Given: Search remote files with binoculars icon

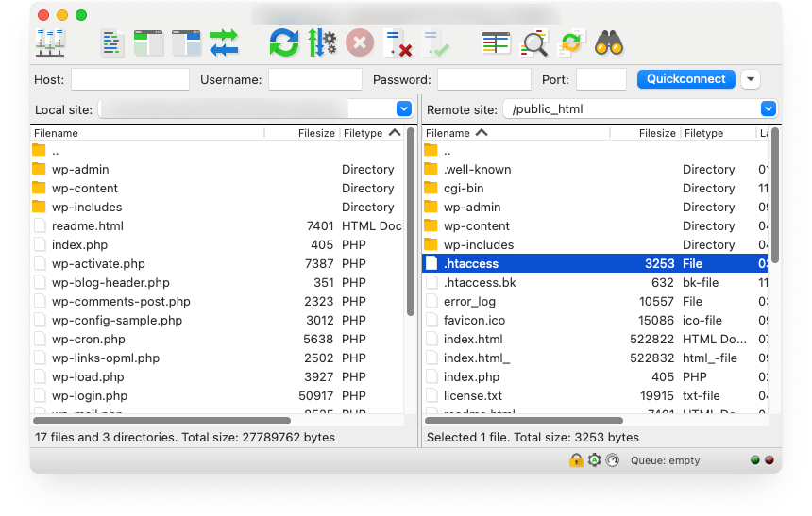Looking at the screenshot, I should (x=609, y=42).
